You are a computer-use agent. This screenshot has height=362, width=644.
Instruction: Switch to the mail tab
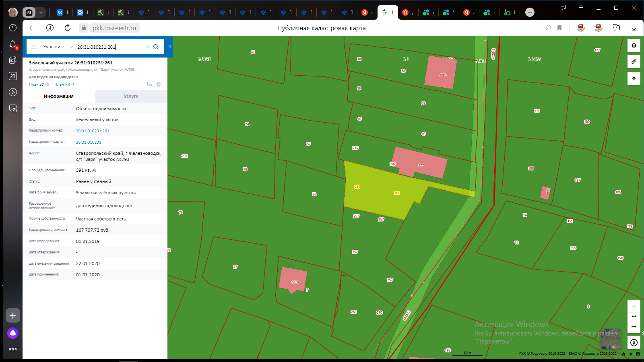[x=80, y=12]
